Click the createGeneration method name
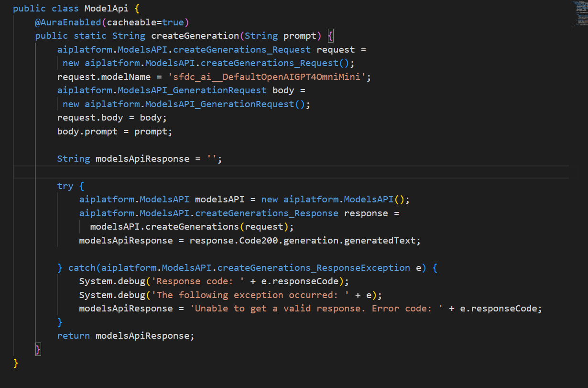This screenshot has height=388, width=588. click(195, 36)
